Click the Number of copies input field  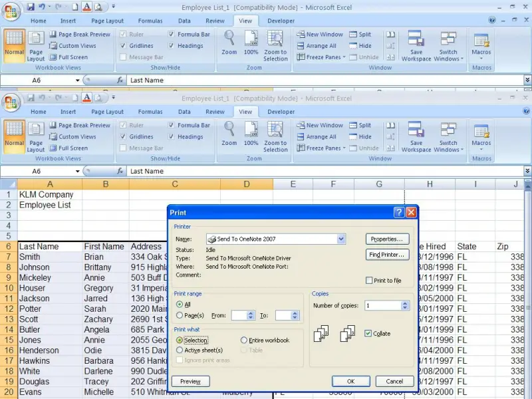[x=383, y=306]
